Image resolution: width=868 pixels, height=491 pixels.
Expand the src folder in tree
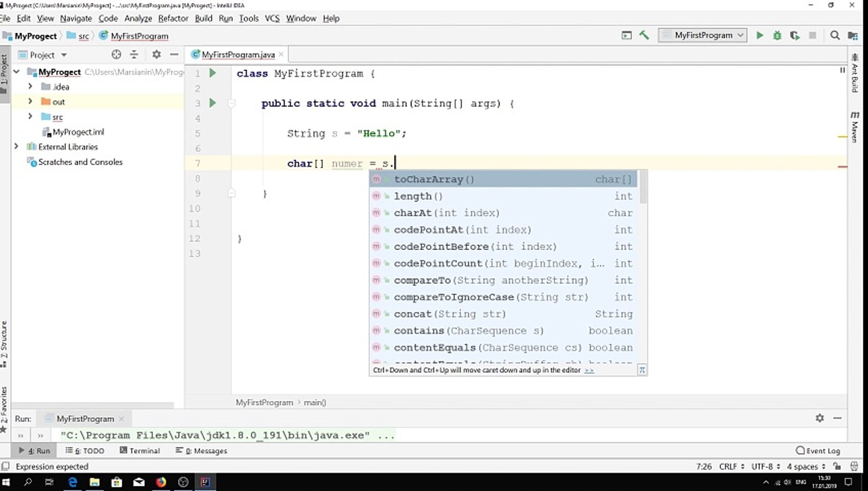30,116
